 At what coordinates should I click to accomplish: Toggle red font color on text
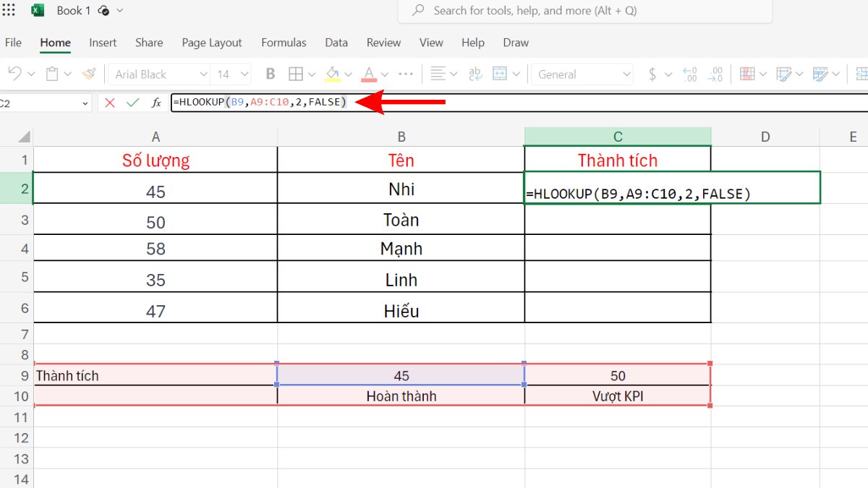368,73
